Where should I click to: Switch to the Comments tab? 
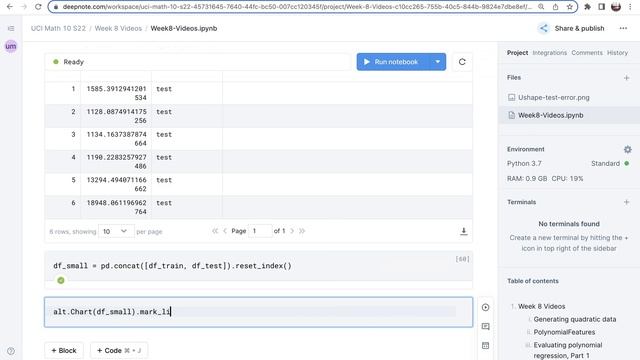(587, 53)
